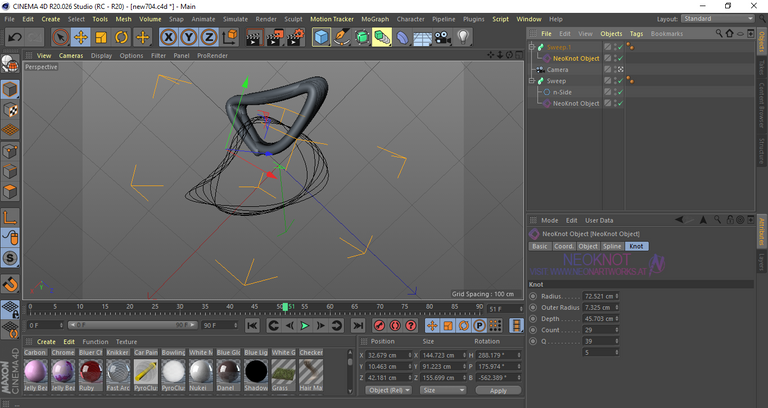Toggle Camera visibility dots
Viewport: 768px width, 408px height.
click(615, 70)
